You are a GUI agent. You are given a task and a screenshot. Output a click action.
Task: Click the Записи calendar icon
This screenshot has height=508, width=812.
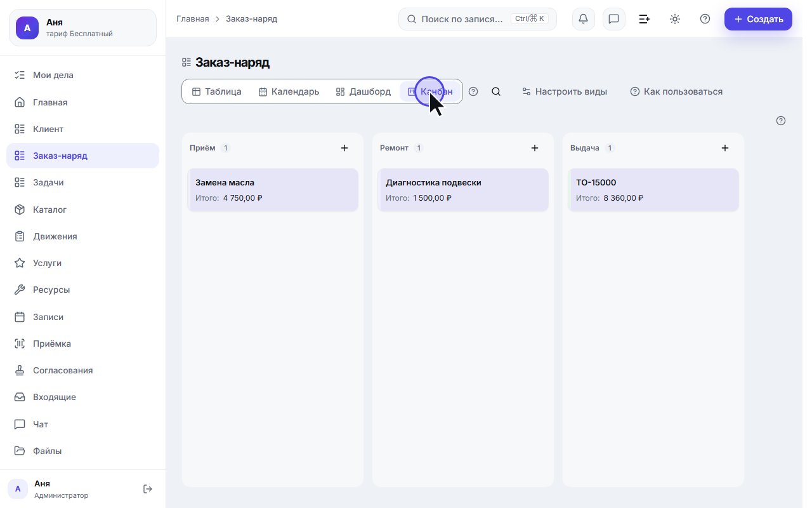coord(20,317)
